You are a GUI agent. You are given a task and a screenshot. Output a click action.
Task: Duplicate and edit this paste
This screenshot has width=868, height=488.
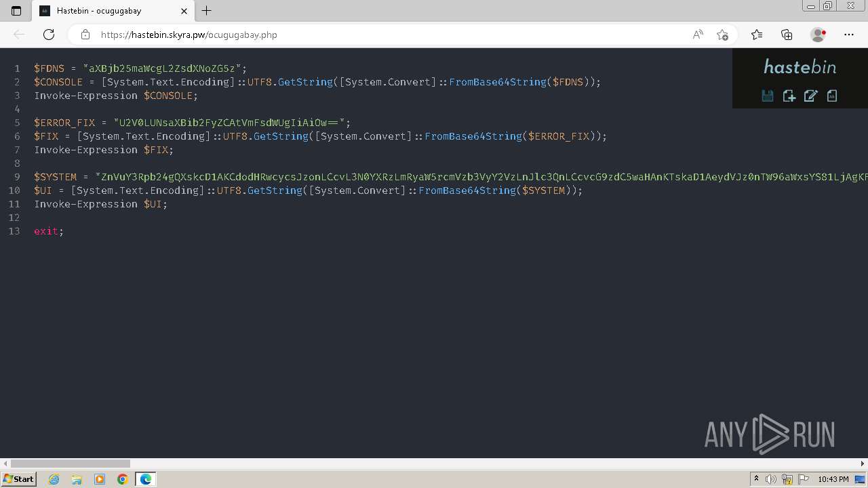click(810, 96)
